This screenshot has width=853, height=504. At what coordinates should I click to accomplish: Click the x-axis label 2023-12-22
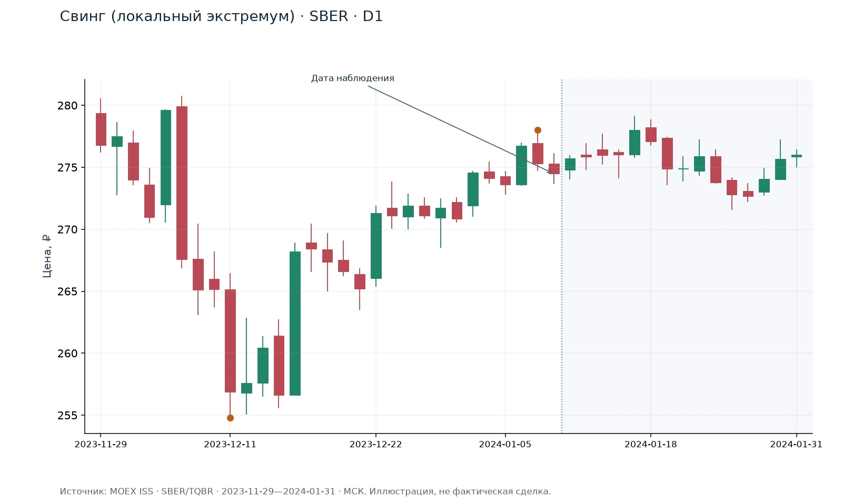375,445
